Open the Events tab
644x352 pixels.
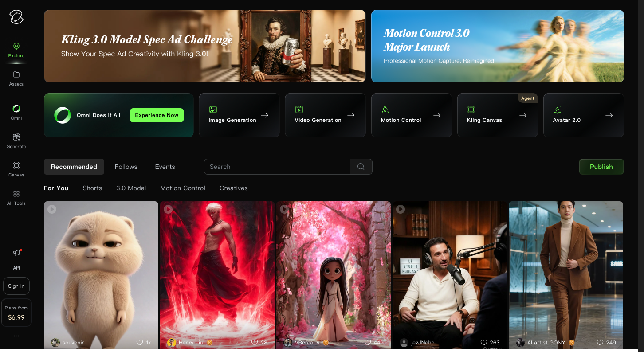[165, 167]
